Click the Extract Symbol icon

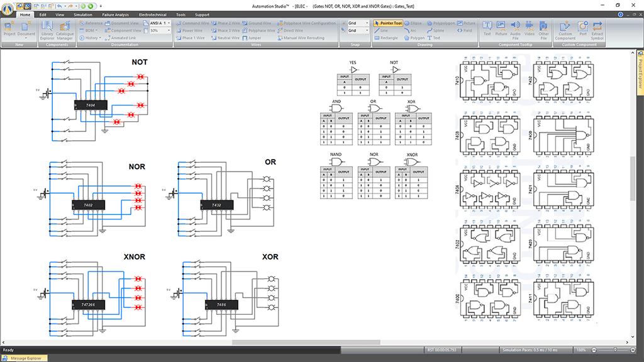[597, 28]
